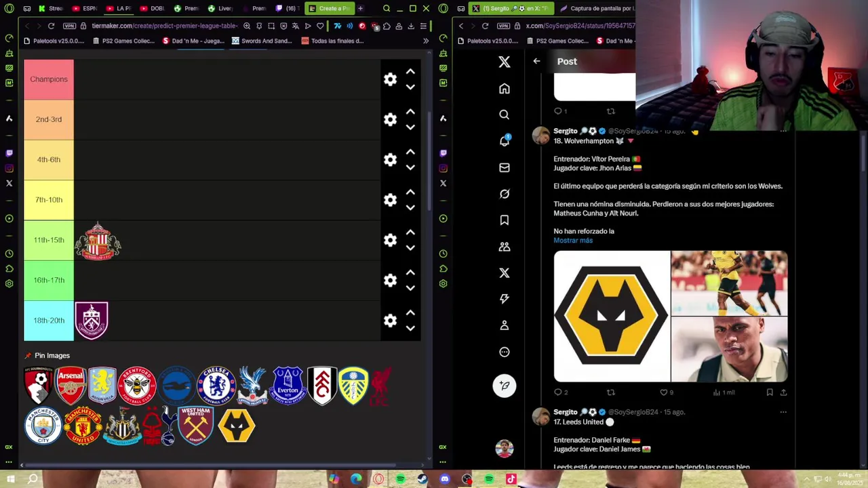
Task: Open settings gear for Champions tier row
Action: pos(390,79)
